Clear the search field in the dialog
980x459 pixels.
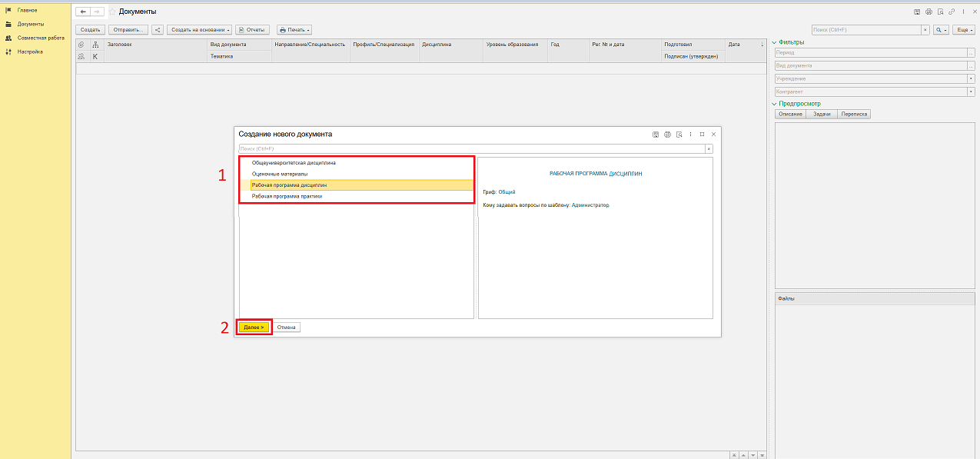coord(709,148)
